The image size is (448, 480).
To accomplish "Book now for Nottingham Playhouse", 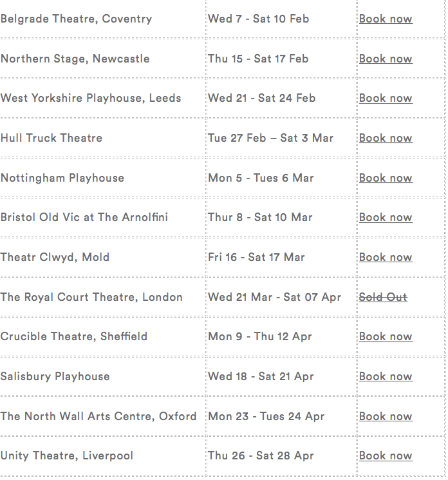I will pyautogui.click(x=386, y=178).
